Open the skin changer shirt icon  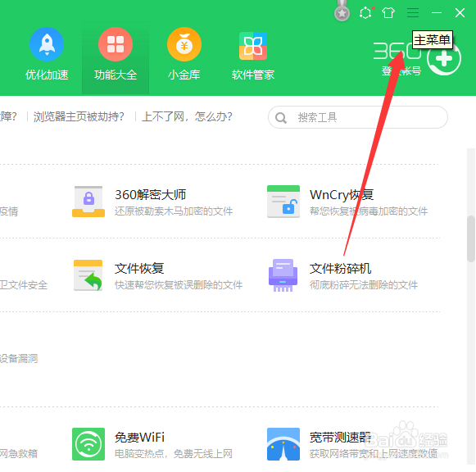tap(388, 13)
